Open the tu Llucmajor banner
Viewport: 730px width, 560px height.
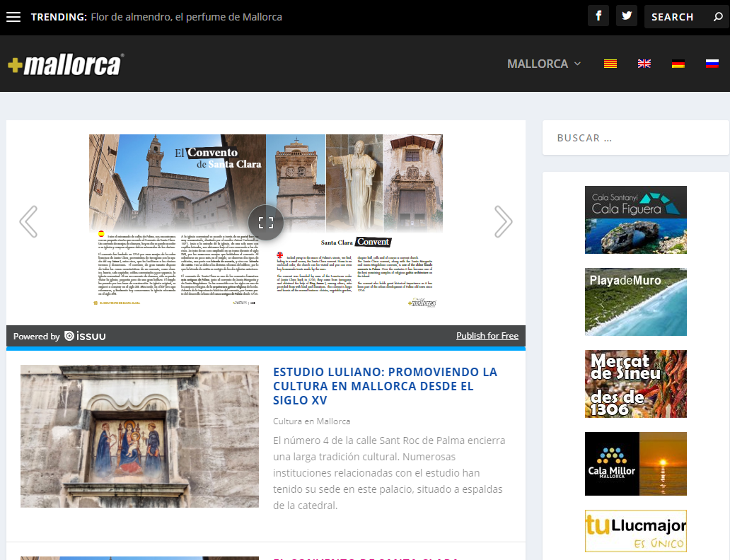pos(635,531)
